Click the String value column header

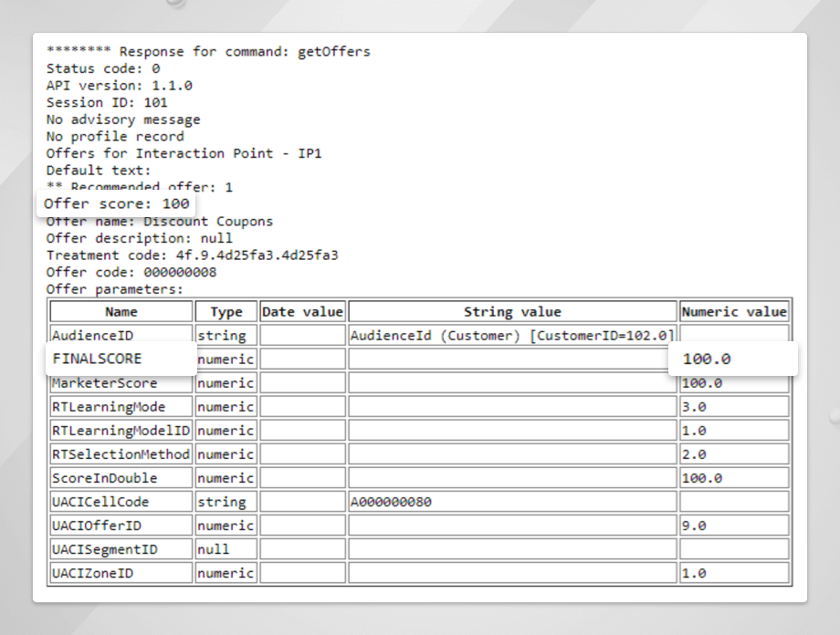point(512,312)
